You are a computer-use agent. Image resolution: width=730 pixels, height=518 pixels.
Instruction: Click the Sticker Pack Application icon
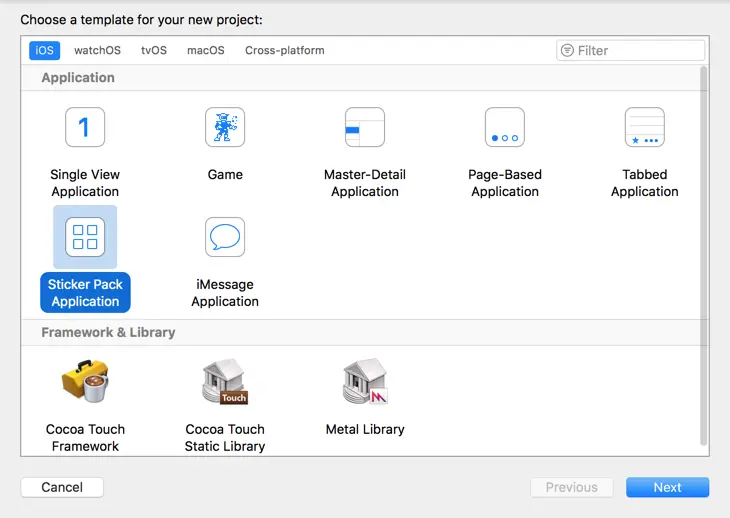[x=85, y=237]
